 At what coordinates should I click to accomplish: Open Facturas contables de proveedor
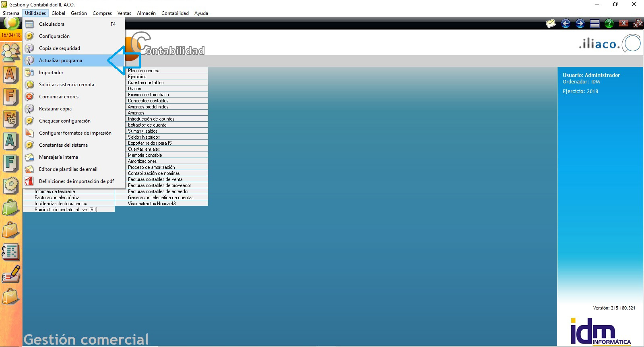coord(167,185)
